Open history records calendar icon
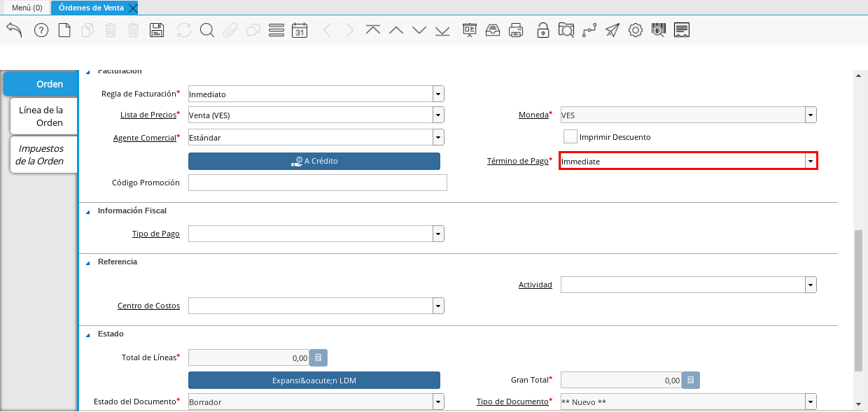 300,30
